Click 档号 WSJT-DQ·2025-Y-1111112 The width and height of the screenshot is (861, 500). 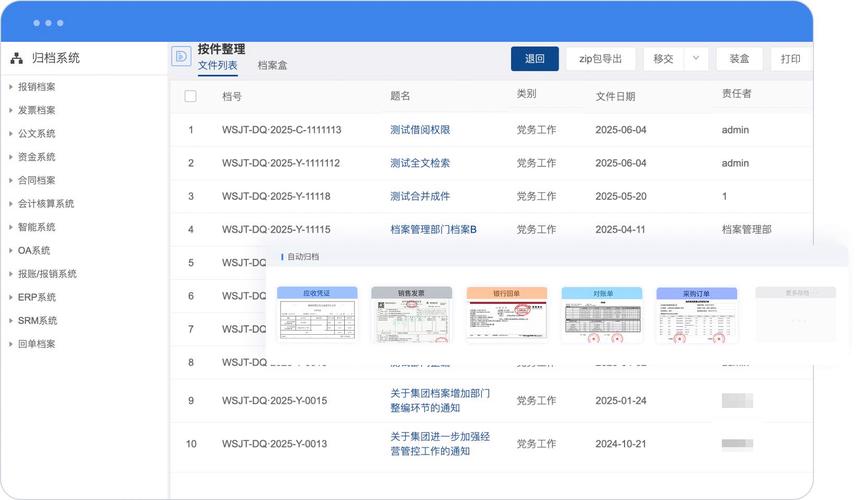click(x=281, y=163)
